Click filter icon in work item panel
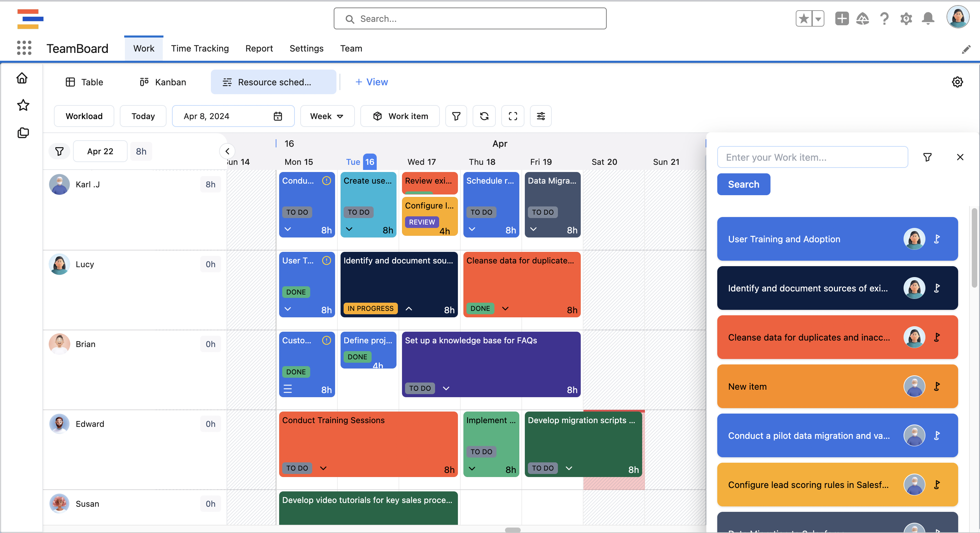 [x=927, y=157]
